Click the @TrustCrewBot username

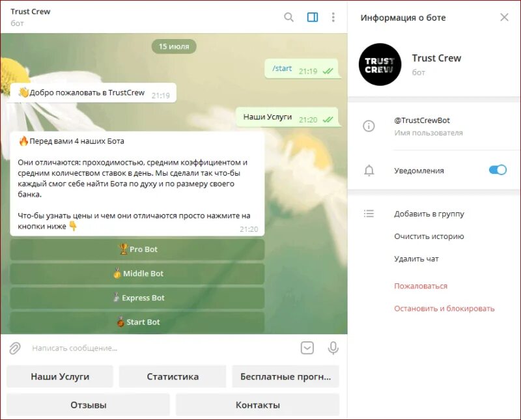click(x=422, y=120)
